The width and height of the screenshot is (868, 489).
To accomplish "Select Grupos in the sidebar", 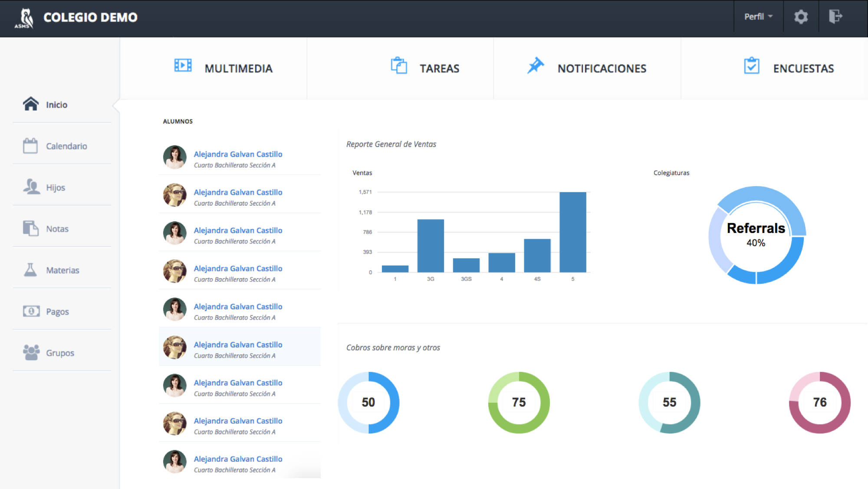I will click(x=60, y=353).
